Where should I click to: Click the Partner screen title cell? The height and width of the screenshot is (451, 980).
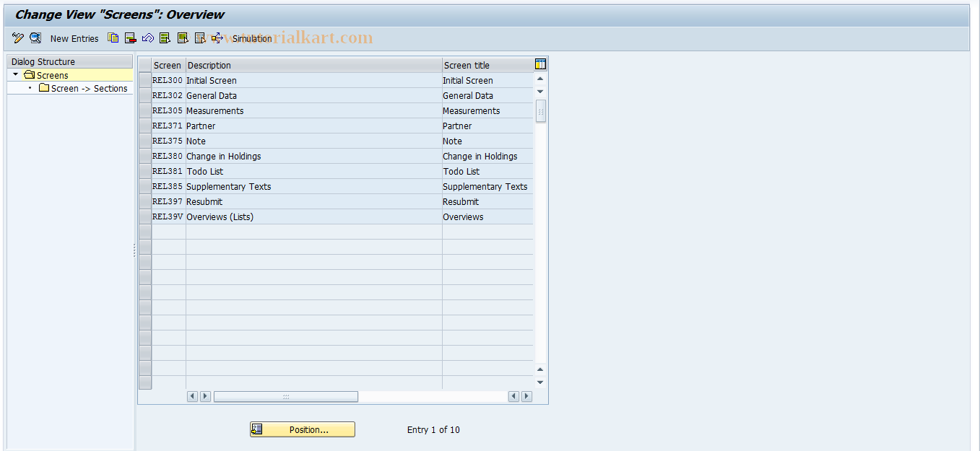coord(487,126)
